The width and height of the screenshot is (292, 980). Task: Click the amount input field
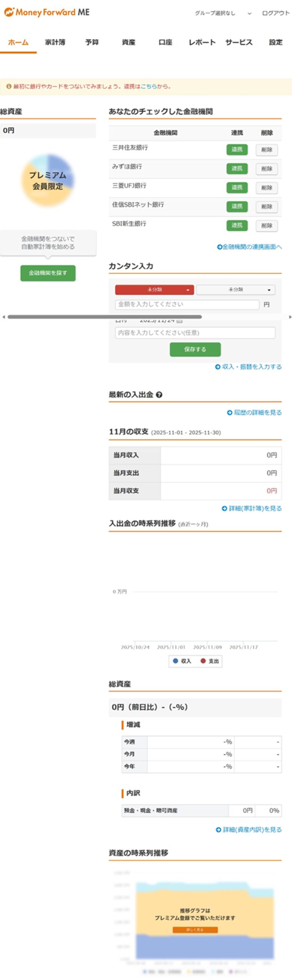(187, 304)
